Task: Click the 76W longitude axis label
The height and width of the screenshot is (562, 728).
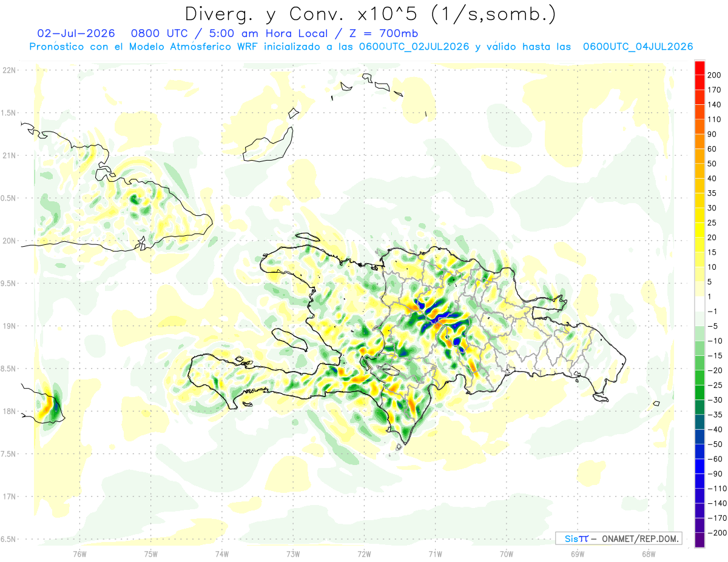Action: click(79, 553)
